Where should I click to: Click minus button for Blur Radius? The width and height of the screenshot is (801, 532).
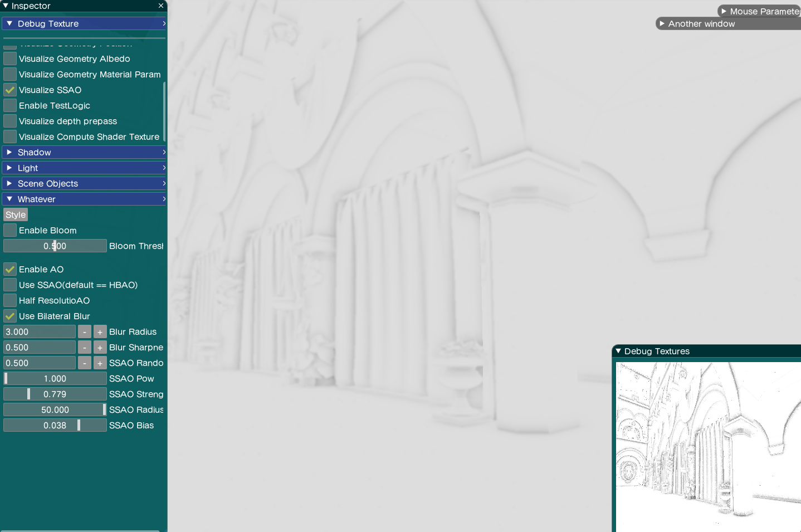[x=84, y=332]
